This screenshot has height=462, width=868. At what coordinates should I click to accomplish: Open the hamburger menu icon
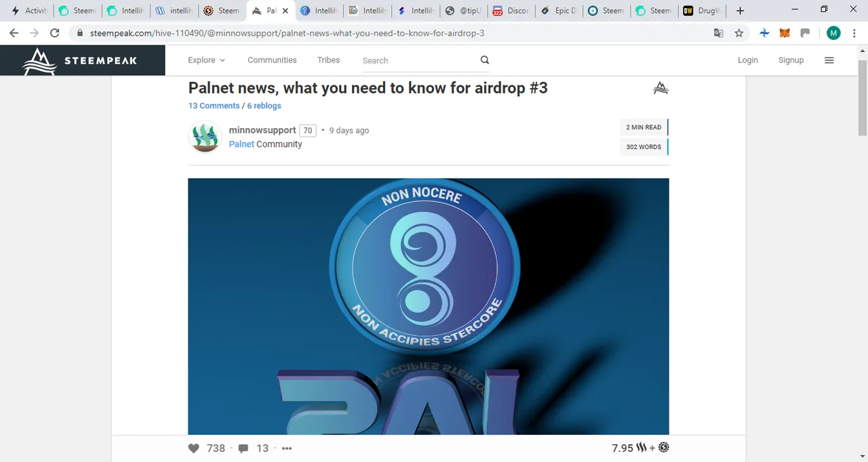click(829, 60)
